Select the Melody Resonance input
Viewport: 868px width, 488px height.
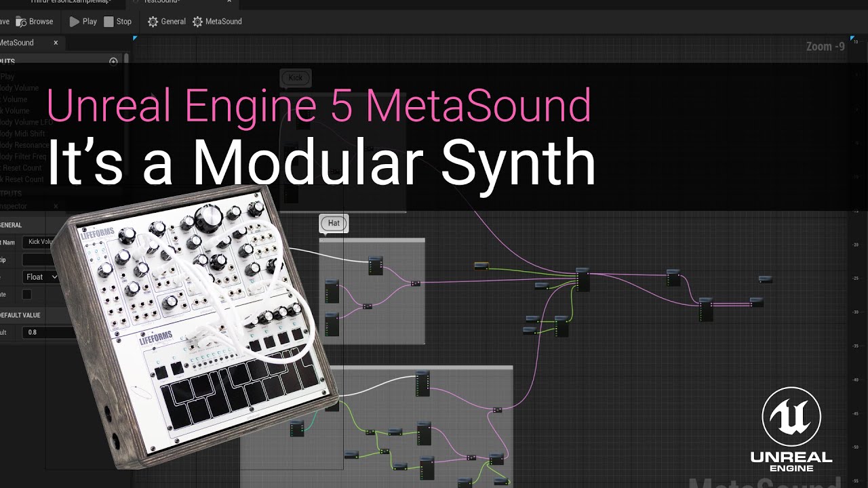[x=24, y=145]
